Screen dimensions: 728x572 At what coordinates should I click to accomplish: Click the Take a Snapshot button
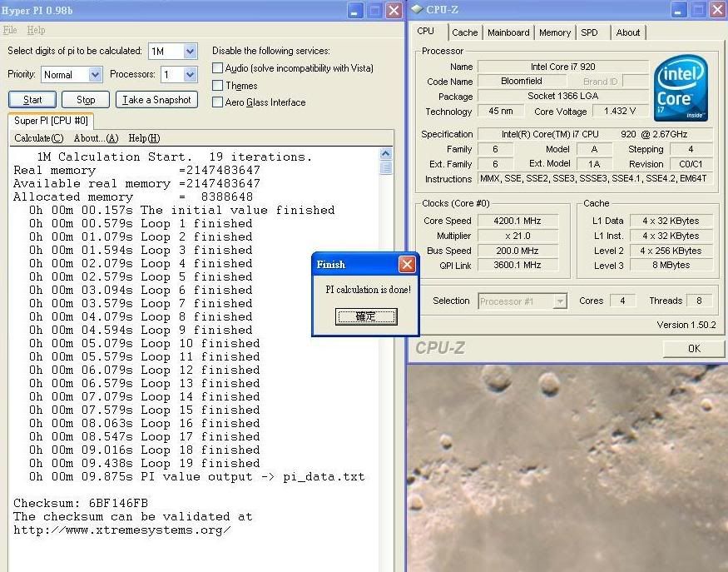[x=156, y=99]
